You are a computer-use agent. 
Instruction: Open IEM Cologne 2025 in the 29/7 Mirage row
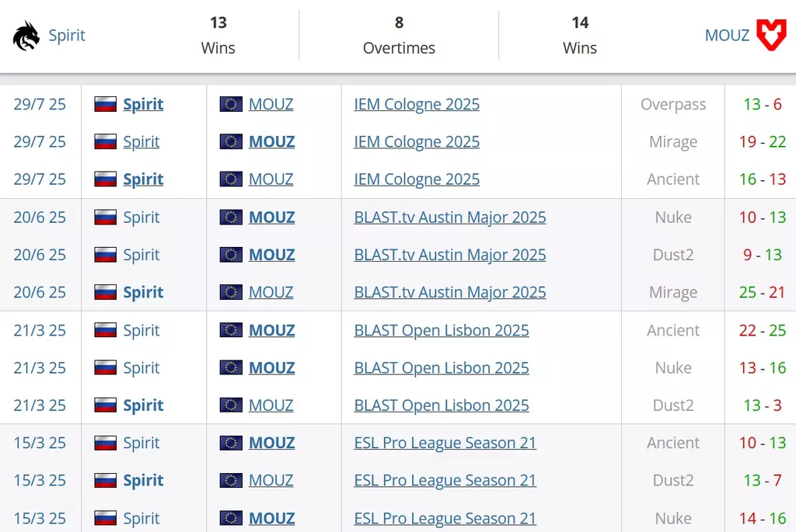coord(417,141)
